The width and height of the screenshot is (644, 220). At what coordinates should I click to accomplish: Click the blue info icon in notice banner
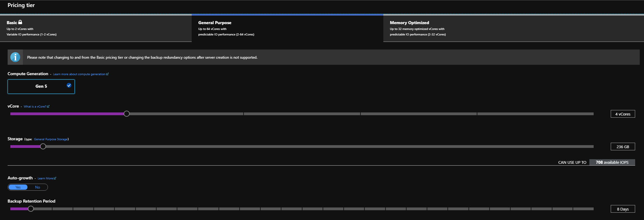tap(15, 57)
